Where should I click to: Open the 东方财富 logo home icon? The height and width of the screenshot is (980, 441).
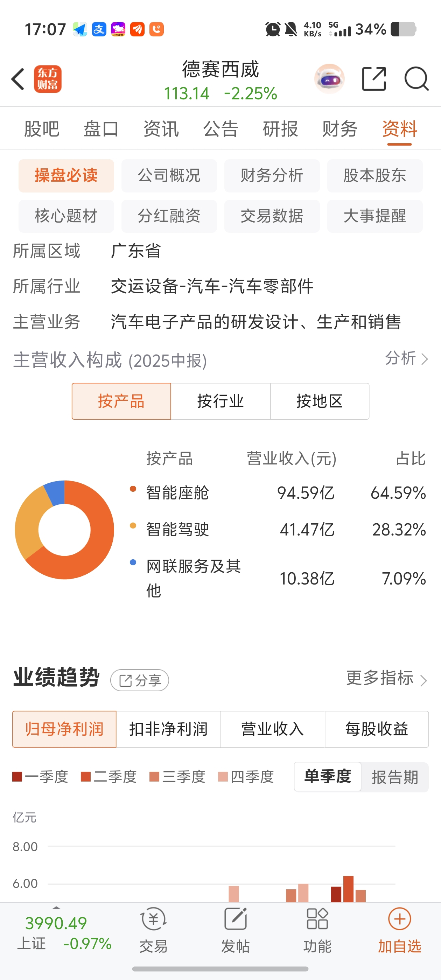point(48,79)
